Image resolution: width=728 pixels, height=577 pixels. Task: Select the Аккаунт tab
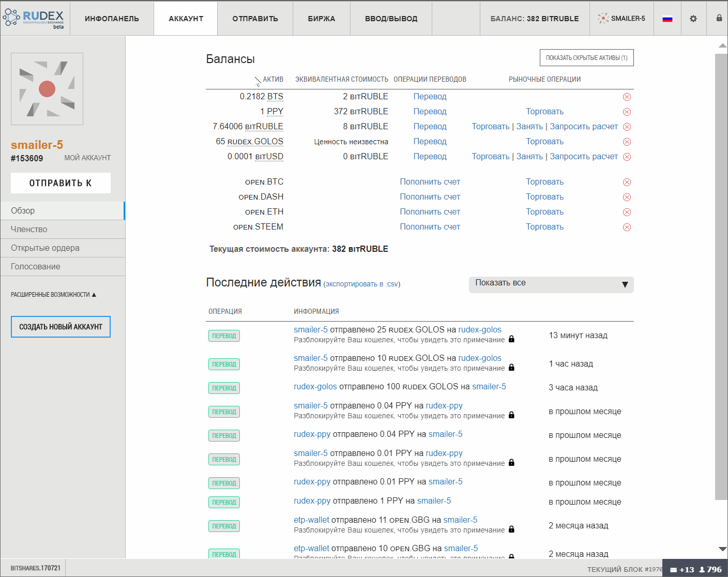pyautogui.click(x=186, y=19)
